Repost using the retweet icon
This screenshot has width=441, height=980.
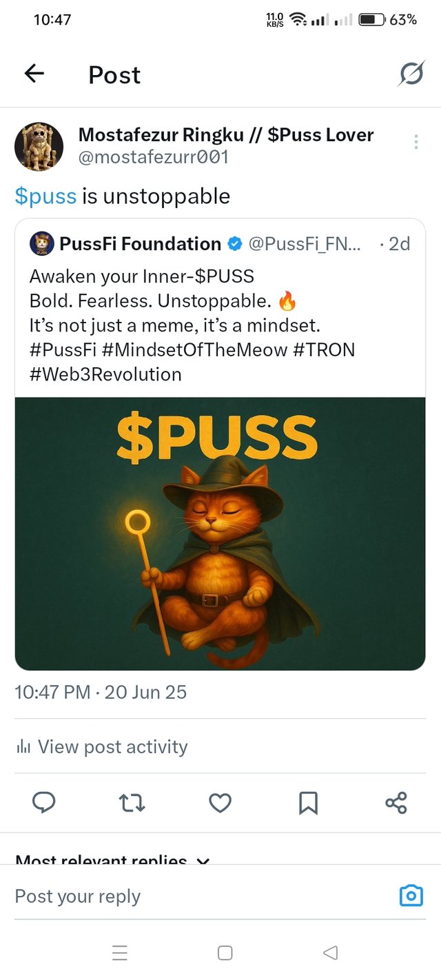point(132,803)
